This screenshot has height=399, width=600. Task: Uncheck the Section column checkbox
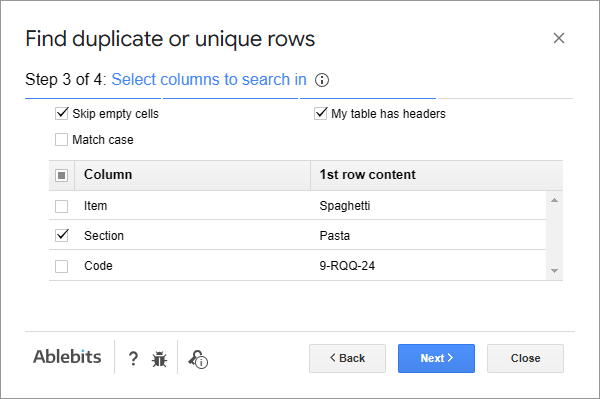62,235
